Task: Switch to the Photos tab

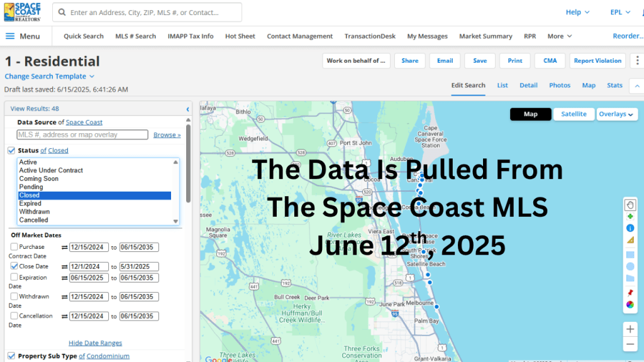Action: click(x=559, y=85)
